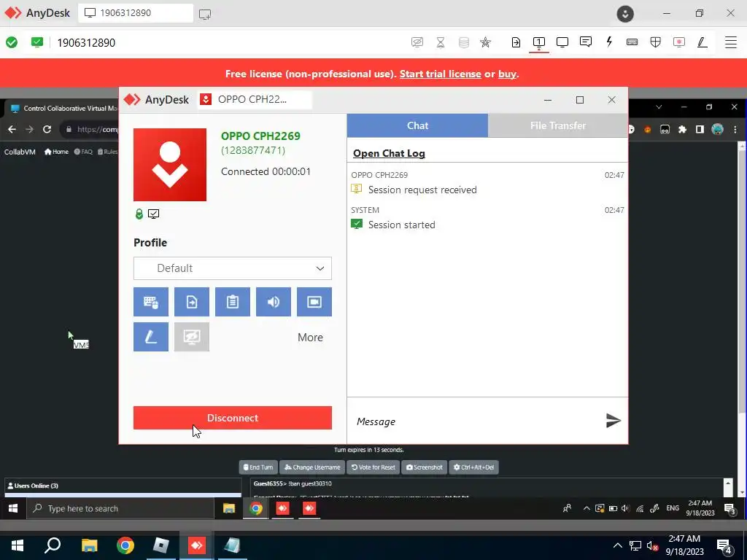Screen dimensions: 747x560
Task: Click the End Turn button
Action: click(258, 467)
